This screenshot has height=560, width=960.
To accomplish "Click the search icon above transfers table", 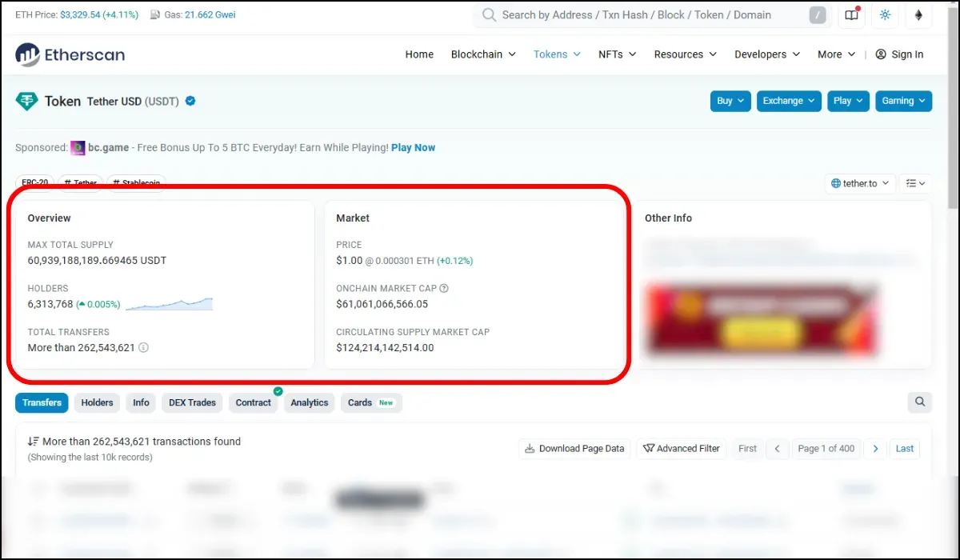I will click(920, 402).
